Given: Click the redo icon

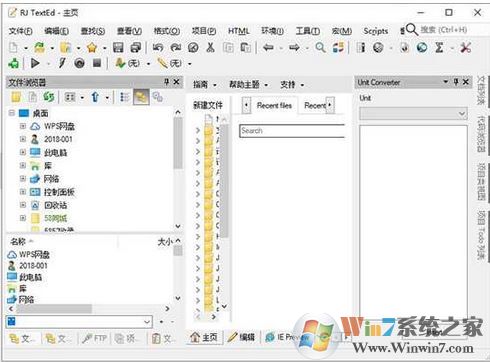Looking at the screenshot, I should (176, 48).
